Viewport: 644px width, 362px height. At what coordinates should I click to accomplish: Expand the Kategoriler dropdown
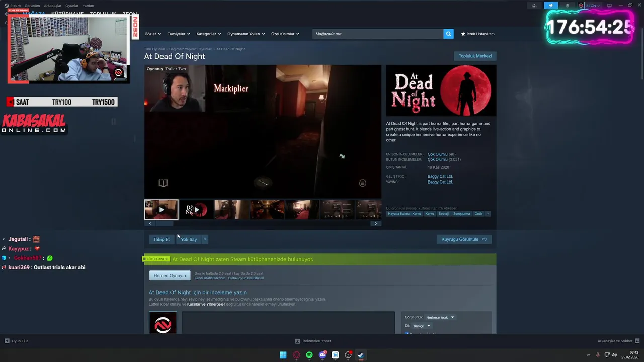pos(208,34)
